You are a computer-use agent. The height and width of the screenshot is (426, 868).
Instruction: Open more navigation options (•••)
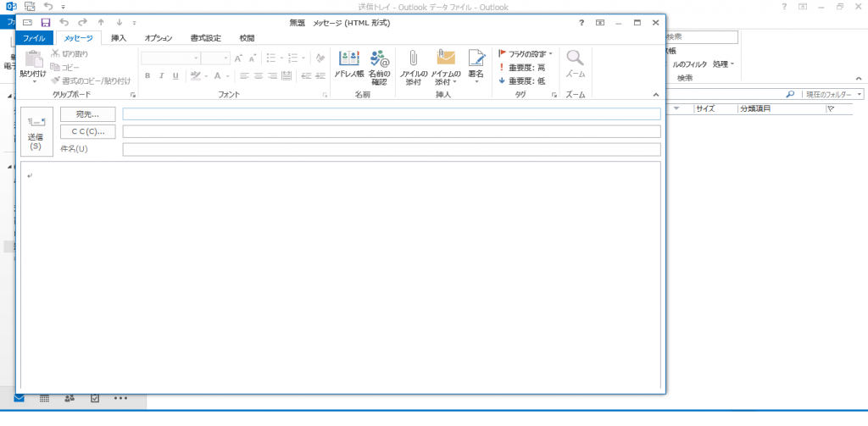(x=120, y=398)
